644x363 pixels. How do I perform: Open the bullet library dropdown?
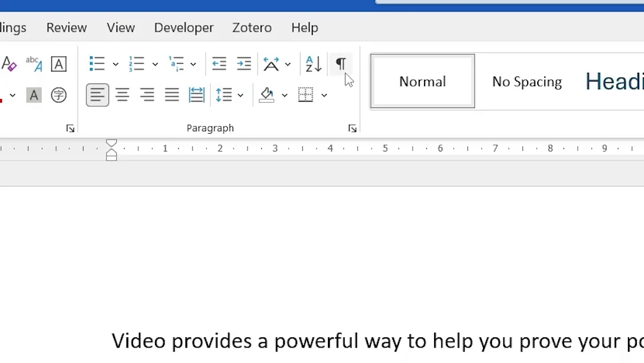[116, 64]
